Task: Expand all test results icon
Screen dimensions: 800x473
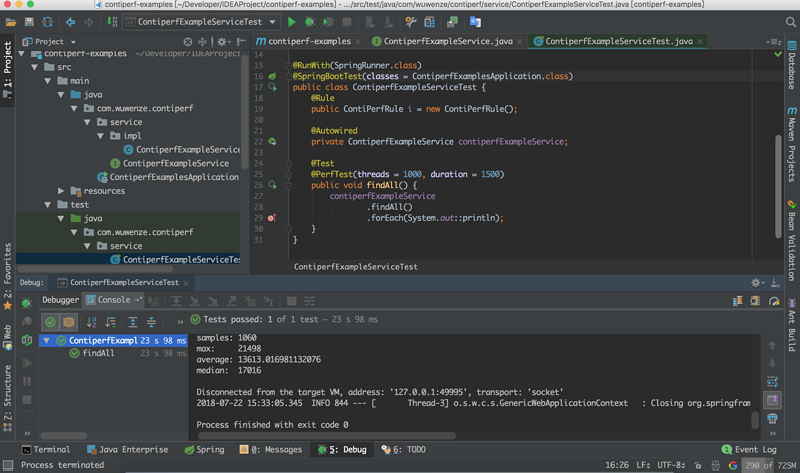Action: [x=133, y=322]
